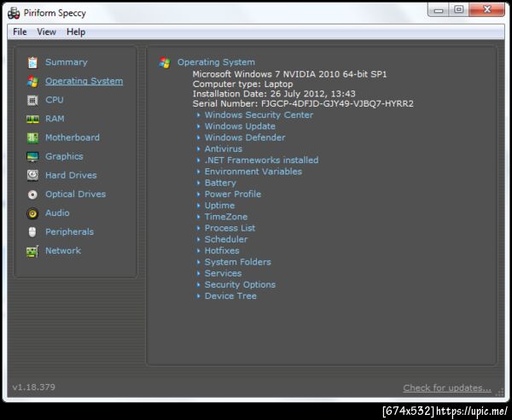
Task: Click the Scheduler entry
Action: click(226, 239)
